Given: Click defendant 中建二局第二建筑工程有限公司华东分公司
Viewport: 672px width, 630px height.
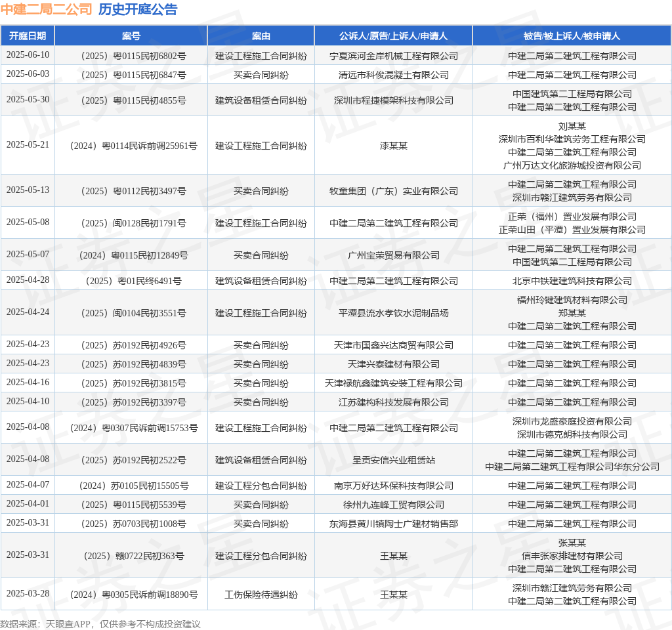Looking at the screenshot, I should click(x=572, y=467).
